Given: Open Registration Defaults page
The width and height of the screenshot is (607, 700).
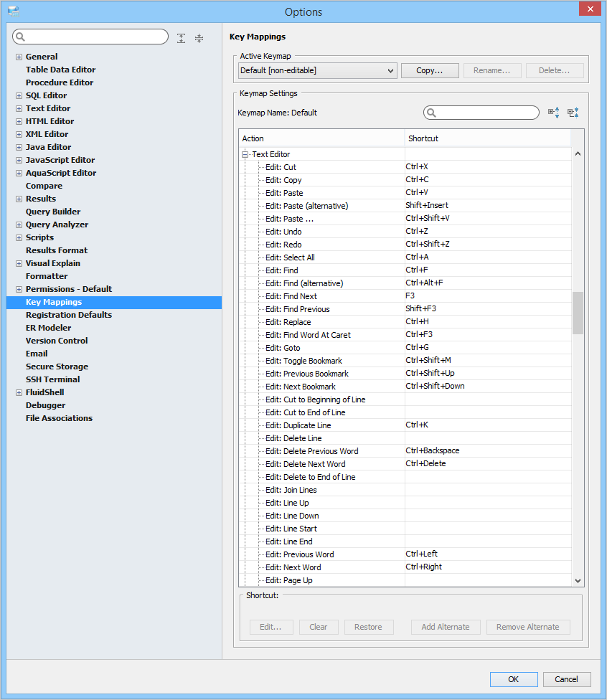Looking at the screenshot, I should tap(69, 315).
